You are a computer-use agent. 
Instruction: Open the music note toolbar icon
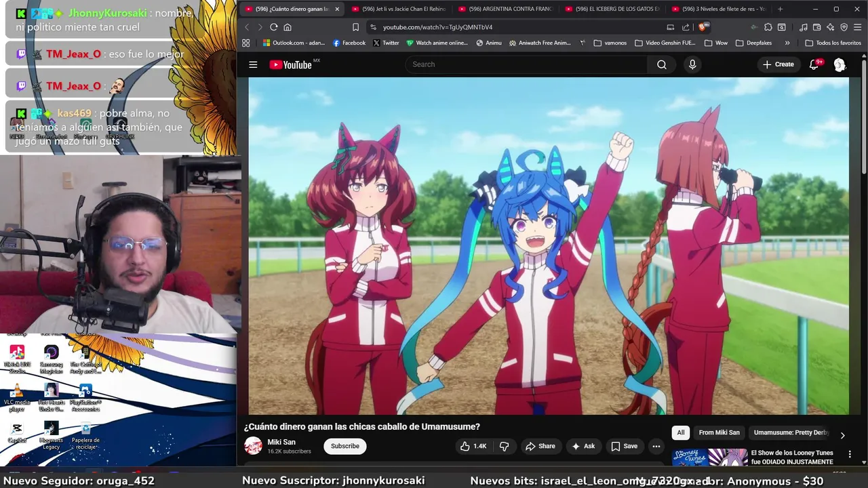tap(804, 27)
